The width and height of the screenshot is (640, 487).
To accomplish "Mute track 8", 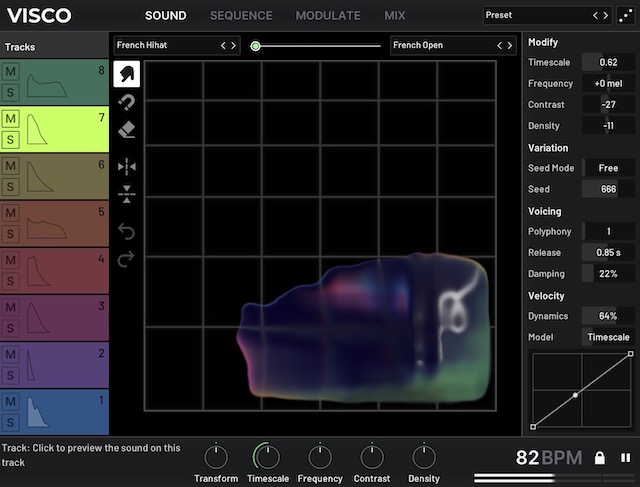I will tap(11, 72).
